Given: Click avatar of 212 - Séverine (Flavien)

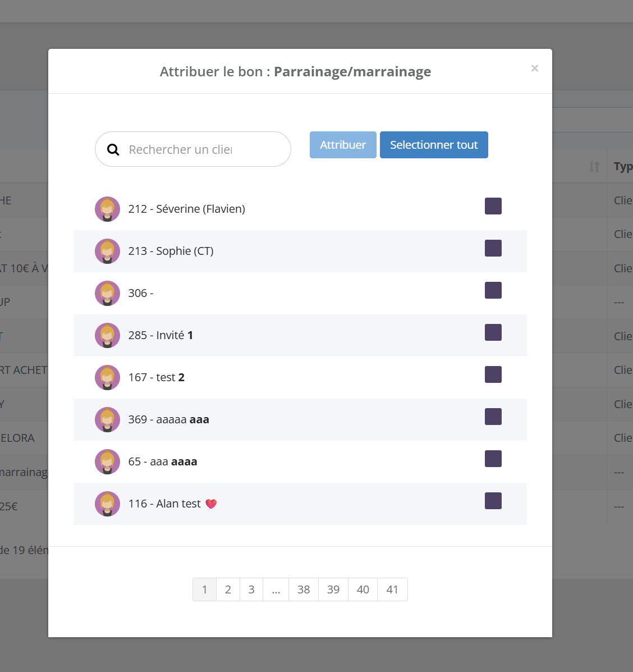Looking at the screenshot, I should click(x=108, y=209).
